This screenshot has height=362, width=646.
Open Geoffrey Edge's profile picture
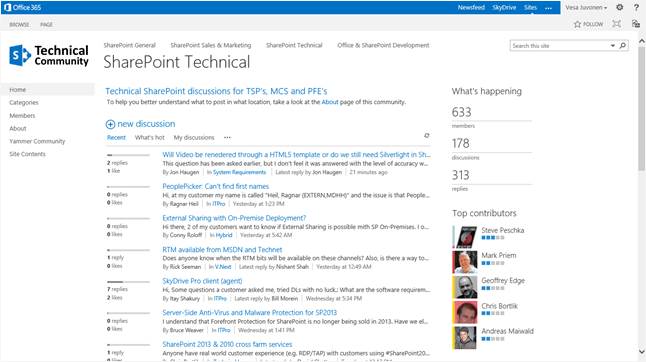click(465, 287)
